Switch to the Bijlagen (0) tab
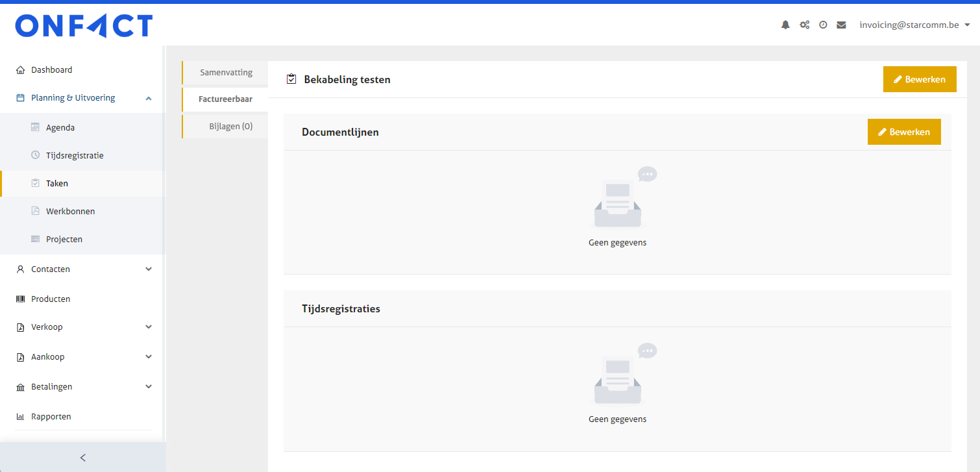The image size is (980, 472). (230, 126)
